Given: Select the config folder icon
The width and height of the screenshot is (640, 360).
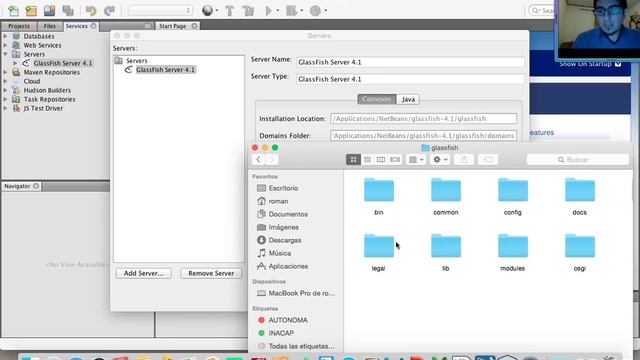Looking at the screenshot, I should pyautogui.click(x=513, y=190).
